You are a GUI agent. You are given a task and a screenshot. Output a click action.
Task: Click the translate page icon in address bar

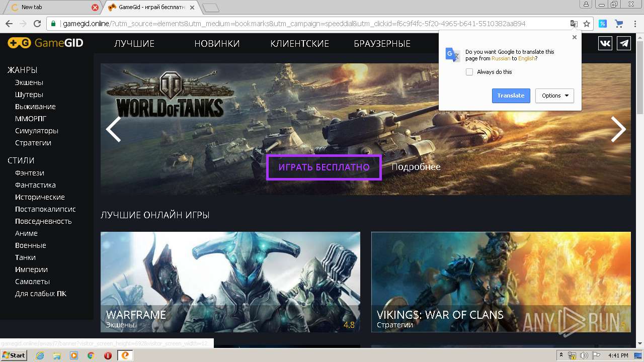pyautogui.click(x=574, y=24)
